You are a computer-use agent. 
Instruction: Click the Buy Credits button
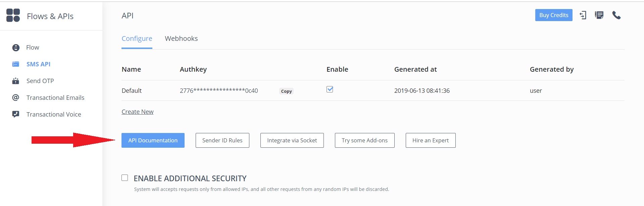tap(554, 15)
